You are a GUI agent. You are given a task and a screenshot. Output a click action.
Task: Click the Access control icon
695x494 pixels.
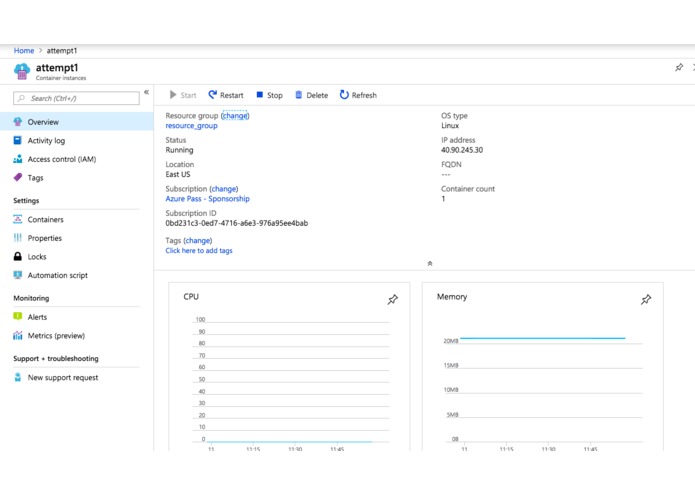pyautogui.click(x=18, y=159)
